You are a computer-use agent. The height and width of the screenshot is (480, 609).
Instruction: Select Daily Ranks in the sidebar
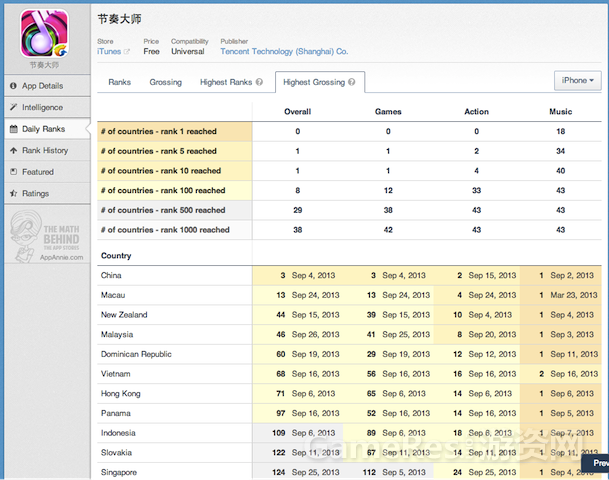pyautogui.click(x=47, y=129)
